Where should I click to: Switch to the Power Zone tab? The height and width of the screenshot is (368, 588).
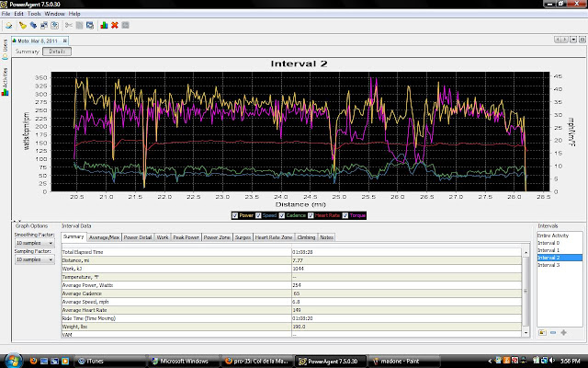[x=217, y=237]
